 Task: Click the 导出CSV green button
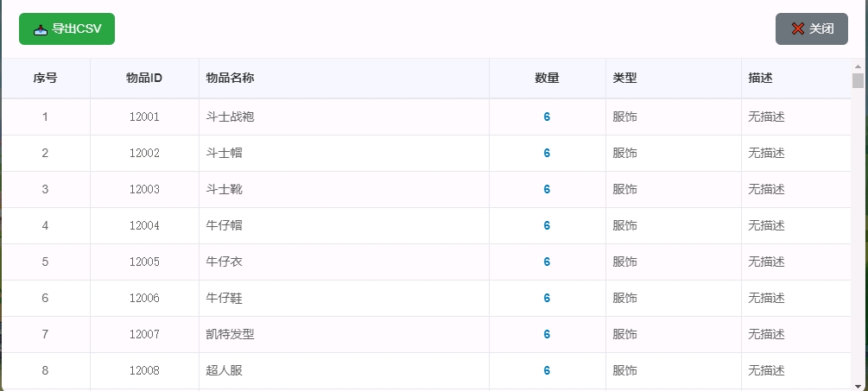(x=67, y=28)
